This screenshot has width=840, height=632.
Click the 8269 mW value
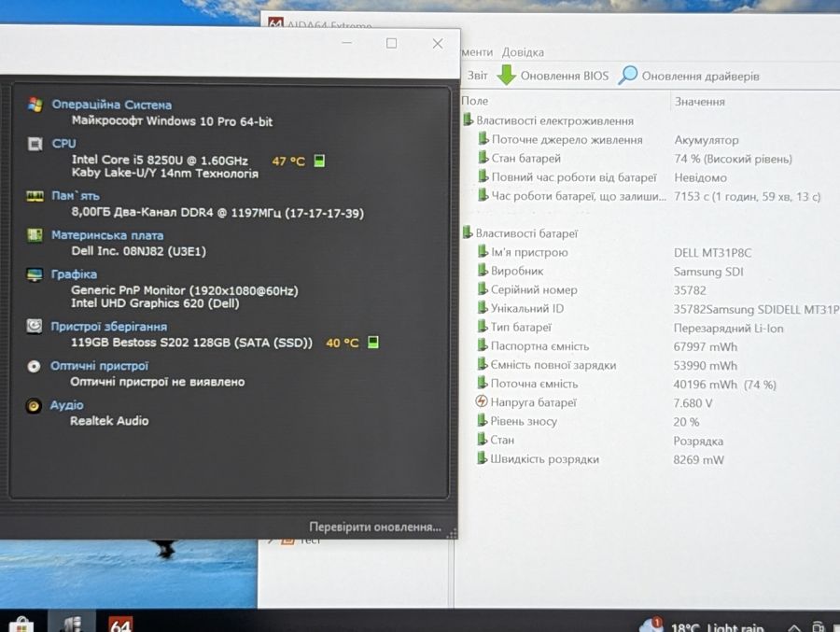(x=698, y=459)
